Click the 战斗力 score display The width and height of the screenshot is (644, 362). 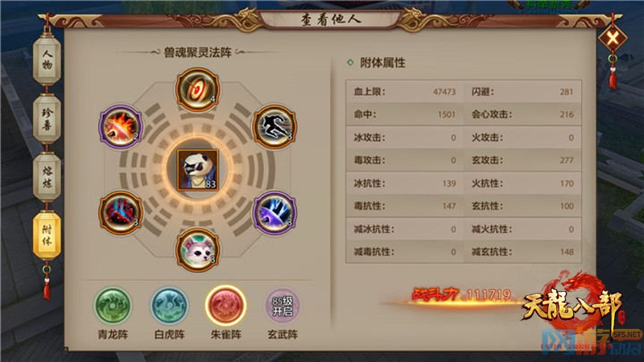[461, 294]
